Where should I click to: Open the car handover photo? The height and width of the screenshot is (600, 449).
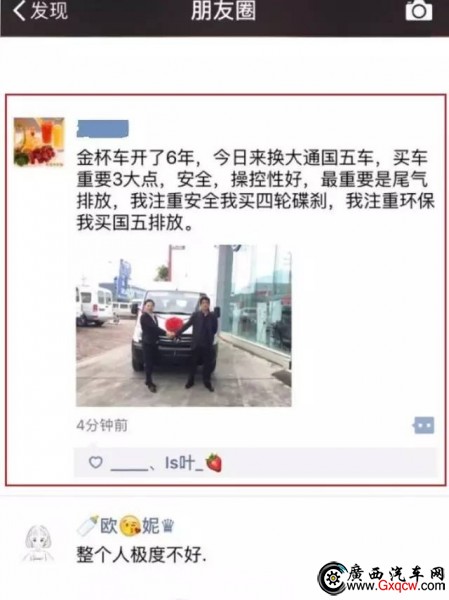(184, 326)
